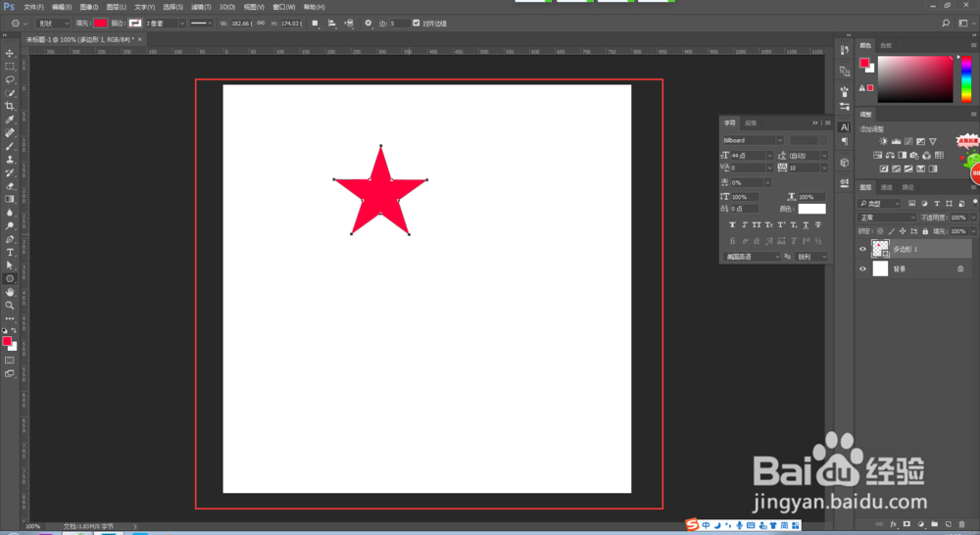Image resolution: width=980 pixels, height=535 pixels.
Task: Click the fill color red swatch
Action: pos(101,24)
